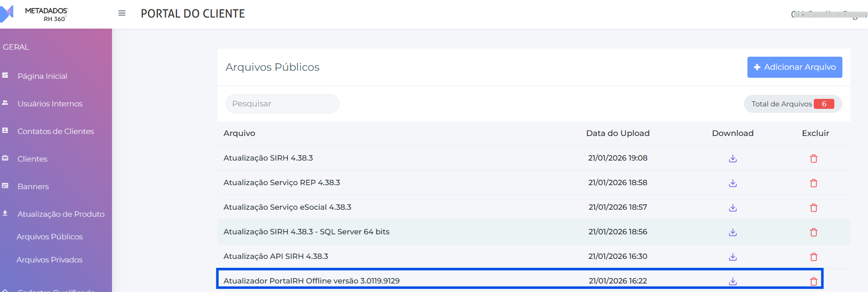868x292 pixels.
Task: Delete Atualizador PortalRH Offline file
Action: pos(814,281)
